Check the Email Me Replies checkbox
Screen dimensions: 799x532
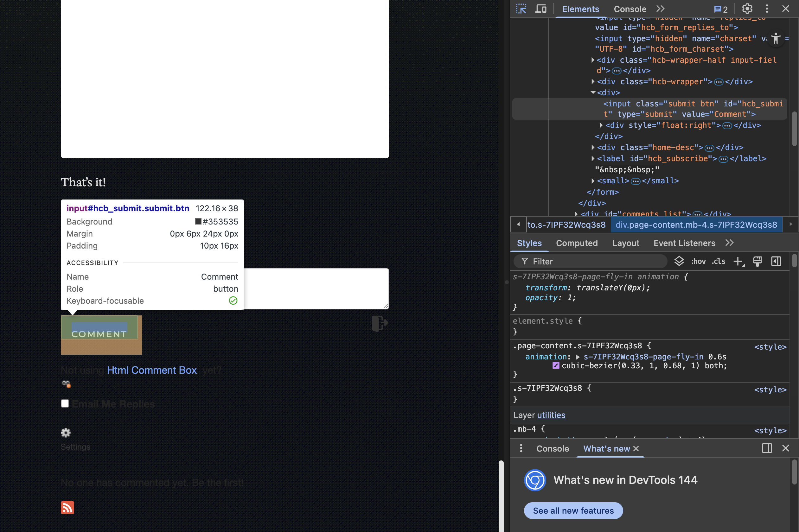pyautogui.click(x=65, y=403)
